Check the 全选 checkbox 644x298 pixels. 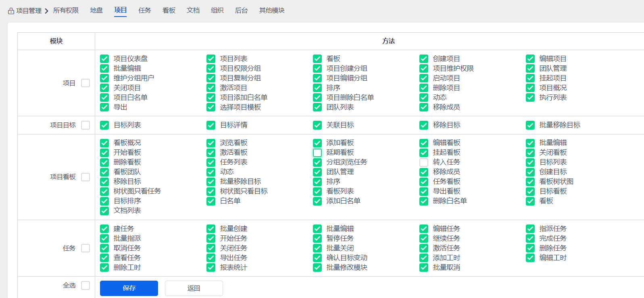coord(85,285)
